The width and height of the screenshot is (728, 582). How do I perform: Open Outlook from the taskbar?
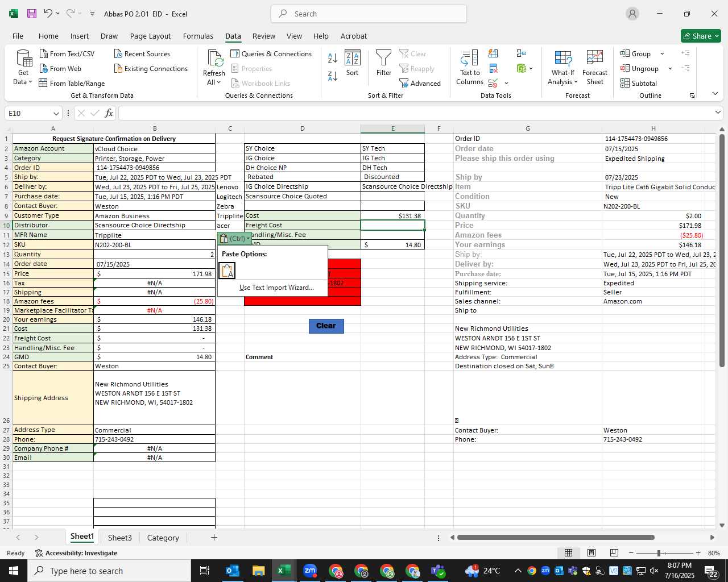point(233,571)
